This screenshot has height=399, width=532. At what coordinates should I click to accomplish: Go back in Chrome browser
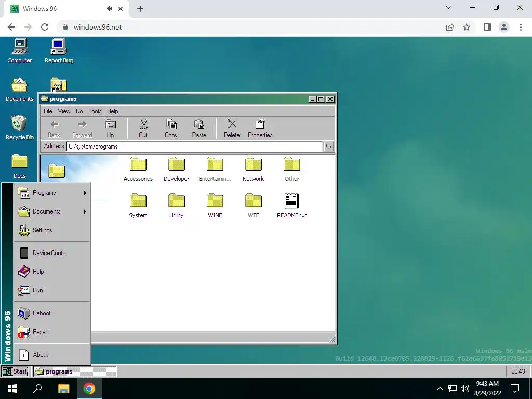point(11,27)
